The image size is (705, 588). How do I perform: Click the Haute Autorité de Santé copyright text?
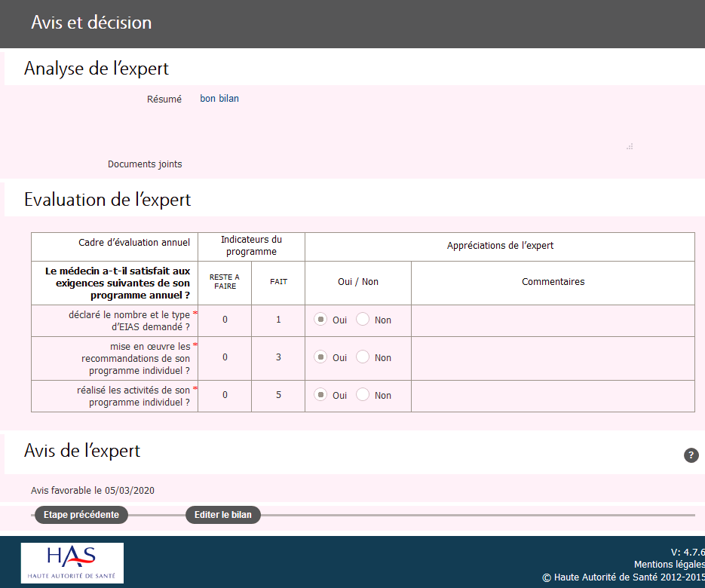(x=624, y=577)
